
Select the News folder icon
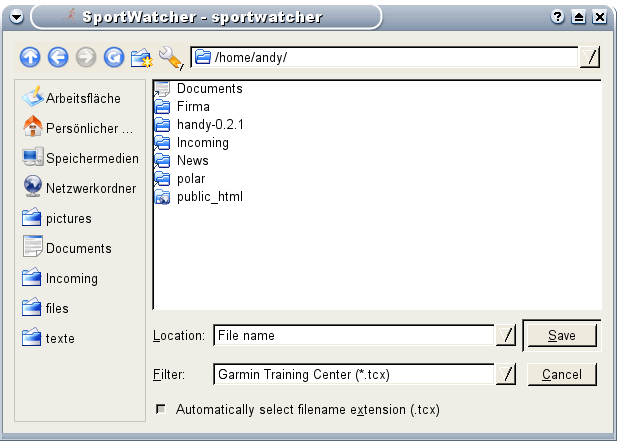coord(162,161)
